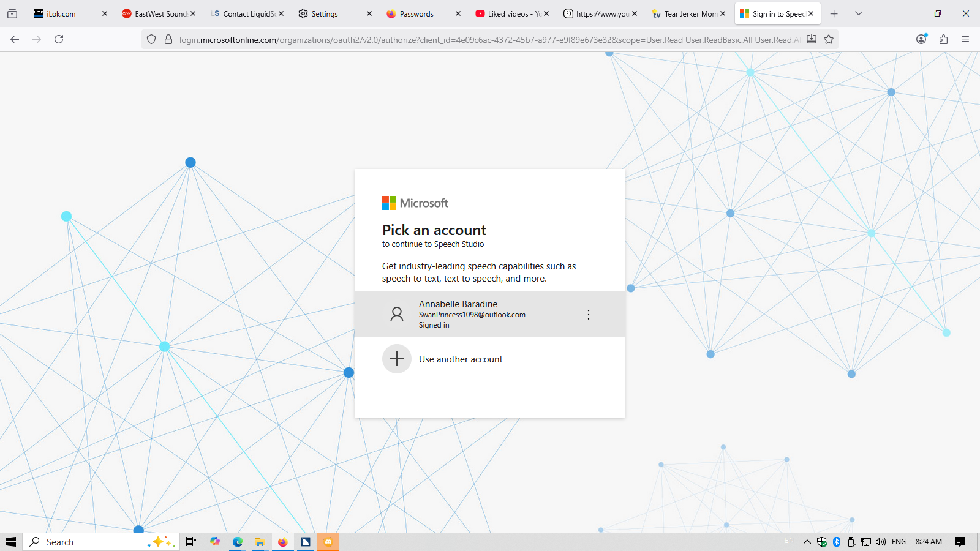Close the Contact LiquidSonics tab
This screenshot has height=551, width=980.
[281, 13]
